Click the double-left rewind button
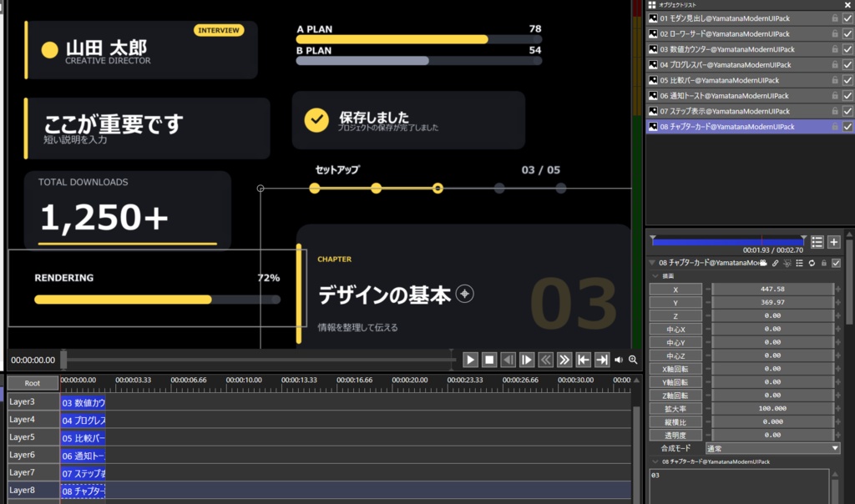 [x=545, y=360]
